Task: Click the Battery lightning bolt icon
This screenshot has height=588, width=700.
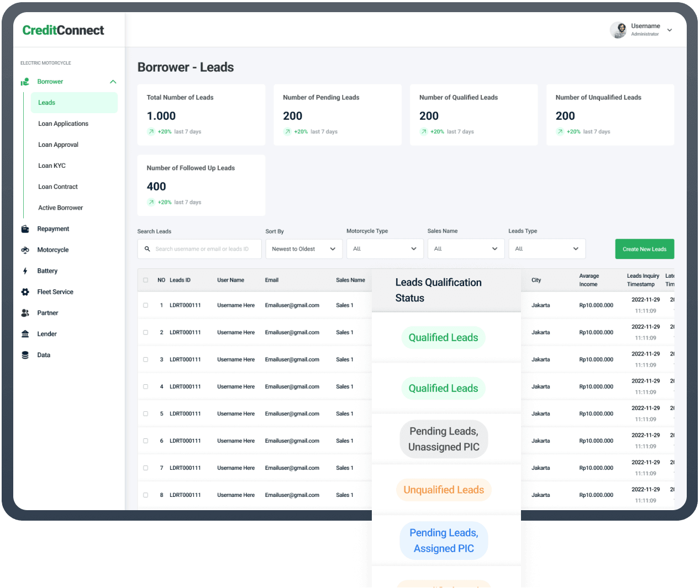Action: (x=25, y=271)
